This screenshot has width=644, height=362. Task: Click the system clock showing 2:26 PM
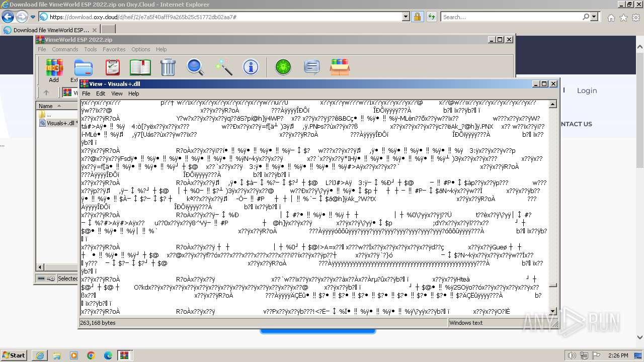click(x=618, y=355)
